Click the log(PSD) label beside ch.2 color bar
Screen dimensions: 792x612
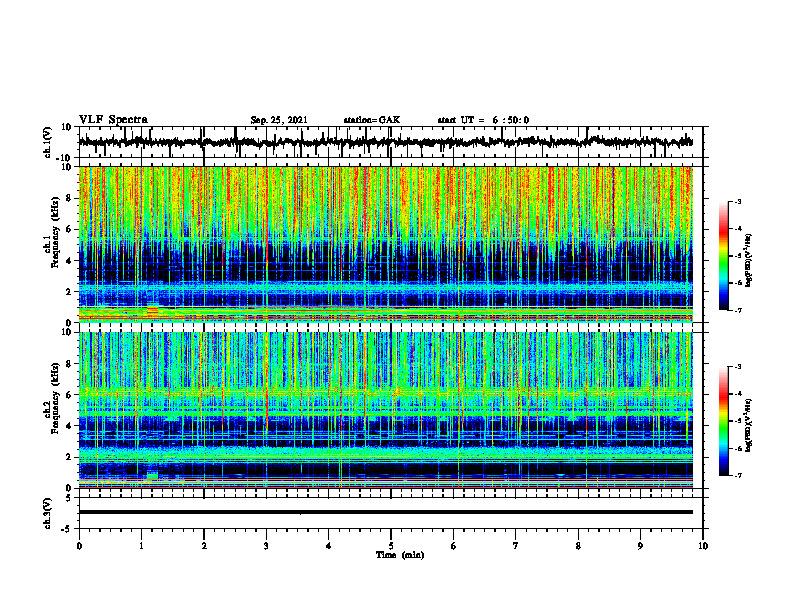click(749, 424)
